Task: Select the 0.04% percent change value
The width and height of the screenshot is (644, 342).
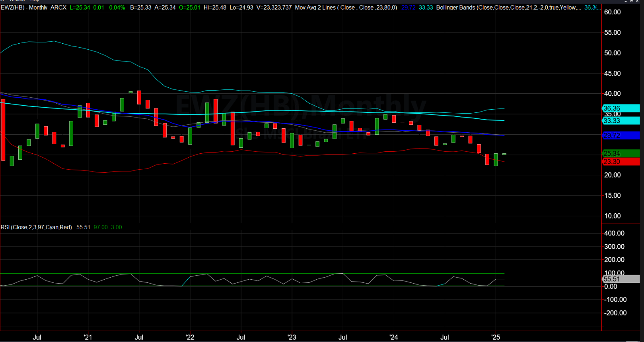Action: [x=117, y=8]
